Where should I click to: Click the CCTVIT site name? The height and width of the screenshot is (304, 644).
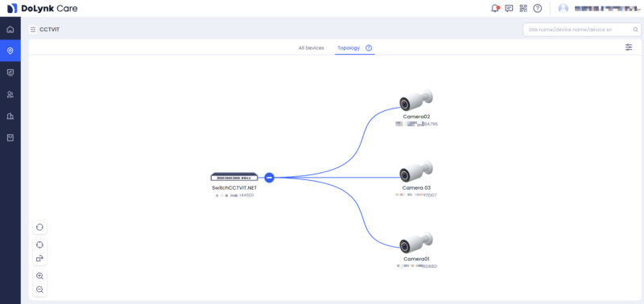coord(49,30)
